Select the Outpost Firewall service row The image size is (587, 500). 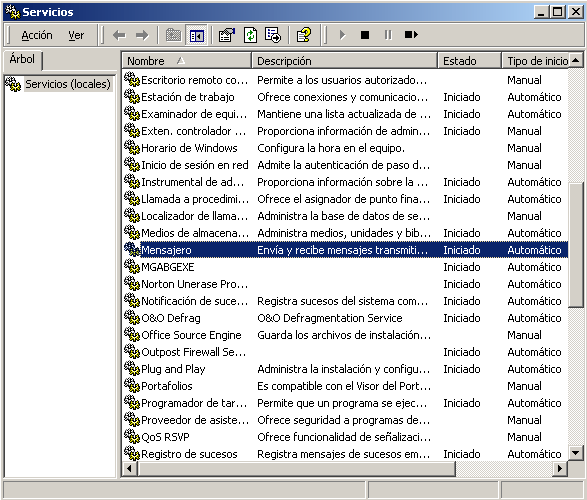click(346, 352)
